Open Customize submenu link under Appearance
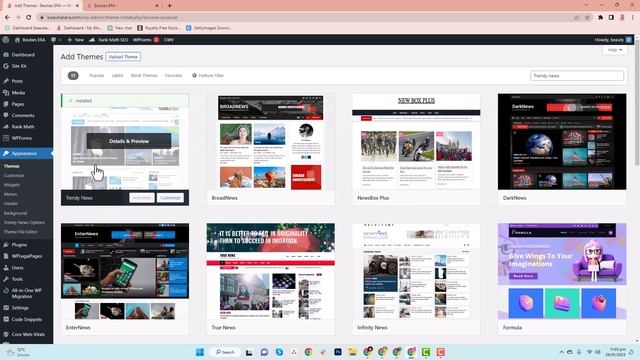The image size is (640, 360). click(14, 176)
